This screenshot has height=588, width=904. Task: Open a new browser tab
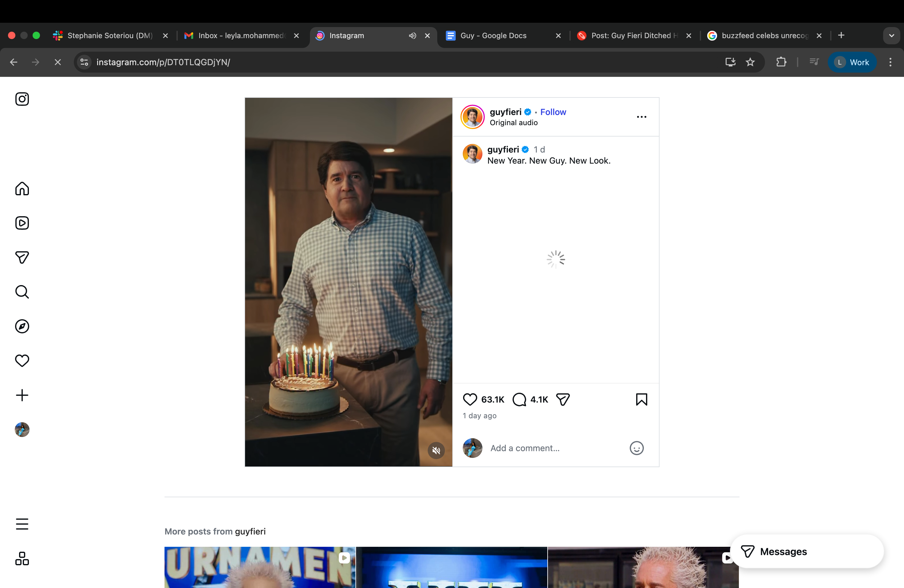point(841,35)
